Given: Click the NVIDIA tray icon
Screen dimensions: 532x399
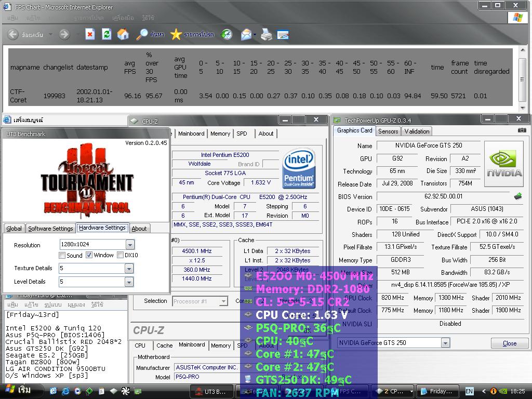Looking at the screenshot, I should coord(503,391).
